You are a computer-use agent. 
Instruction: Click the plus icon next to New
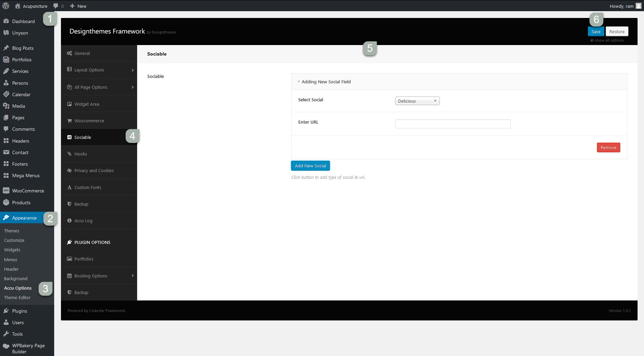coord(72,6)
